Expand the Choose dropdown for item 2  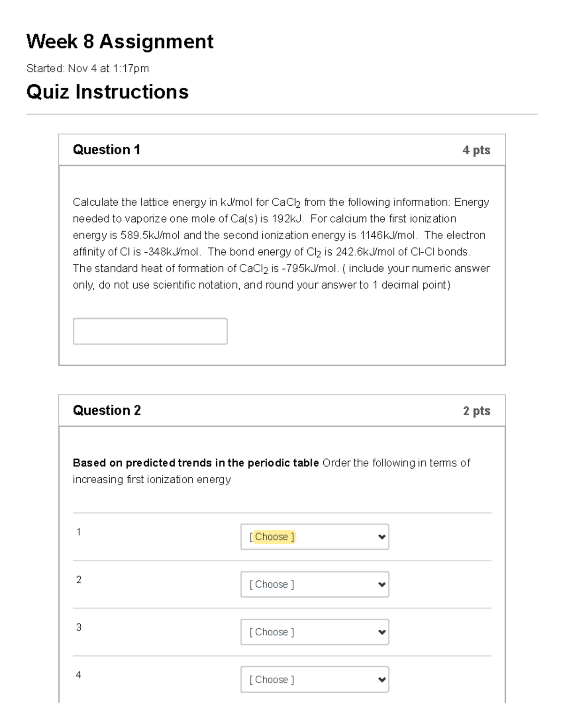(315, 584)
